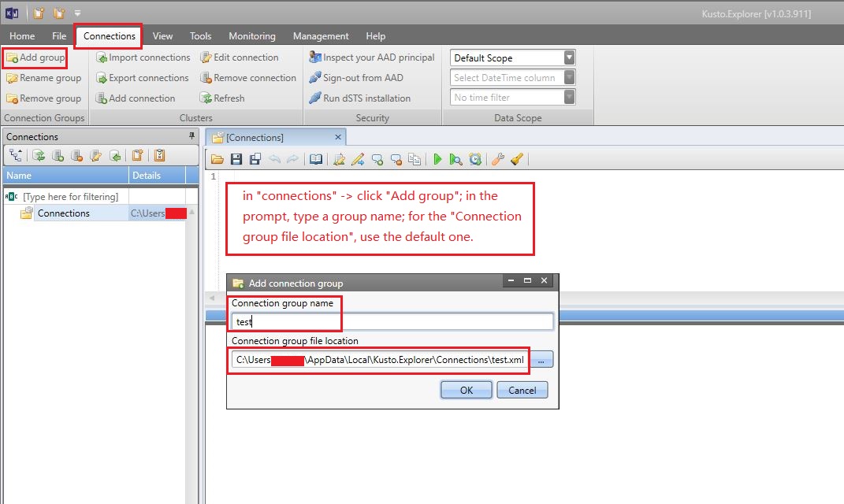Switch to the View ribbon tab

[x=162, y=36]
